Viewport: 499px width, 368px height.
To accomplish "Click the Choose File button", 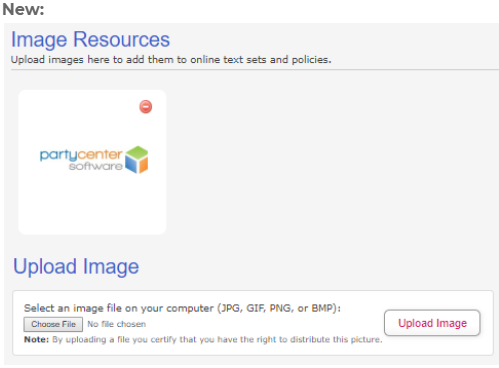I will coord(53,324).
